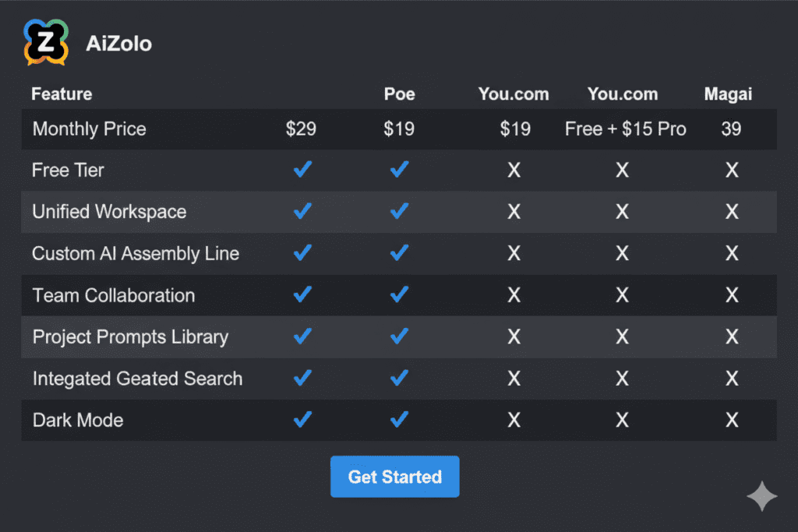
Task: Click the Magai X mark for Free Tier
Action: pyautogui.click(x=732, y=170)
